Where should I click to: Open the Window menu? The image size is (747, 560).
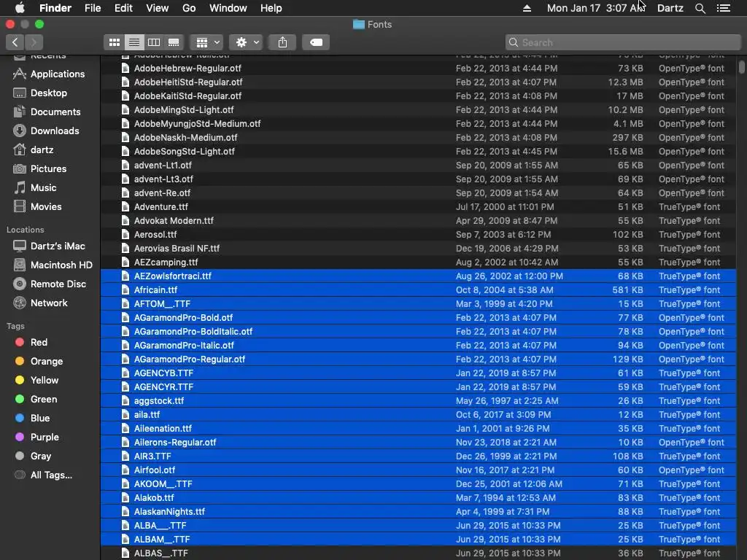228,8
